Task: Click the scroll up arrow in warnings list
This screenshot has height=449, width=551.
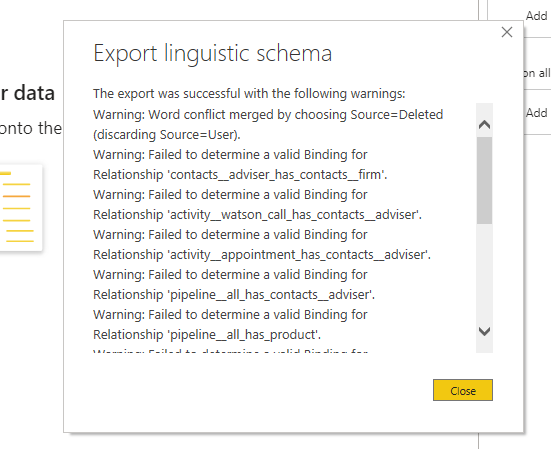Action: pos(485,124)
